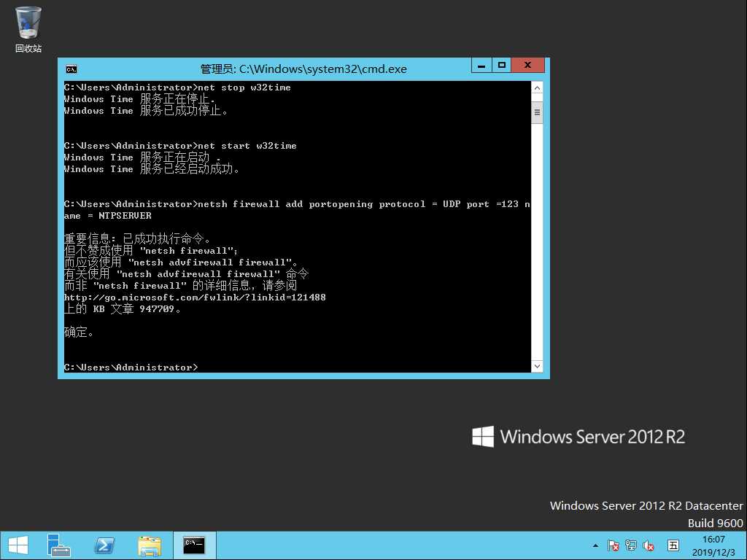Open the Recycle Bin desktop icon
The image size is (747, 560).
pyautogui.click(x=28, y=28)
